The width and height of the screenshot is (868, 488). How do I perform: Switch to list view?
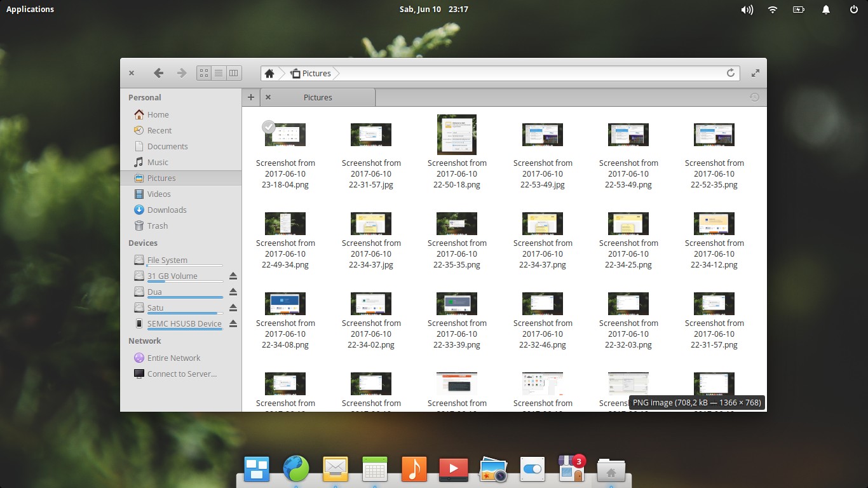[219, 73]
